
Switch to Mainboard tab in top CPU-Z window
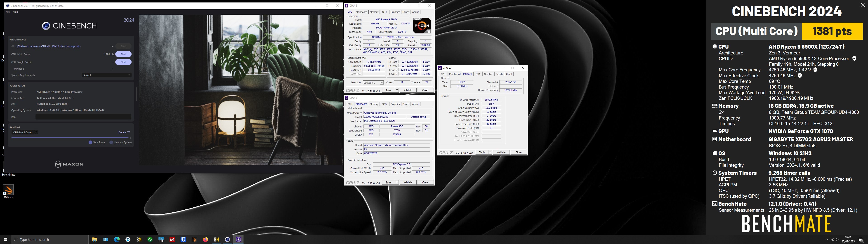pyautogui.click(x=361, y=12)
